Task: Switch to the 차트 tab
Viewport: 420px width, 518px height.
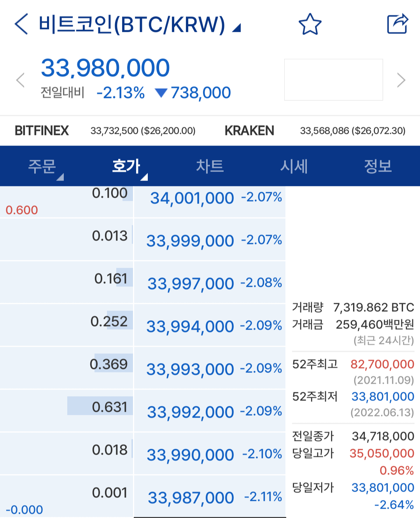Action: point(210,166)
